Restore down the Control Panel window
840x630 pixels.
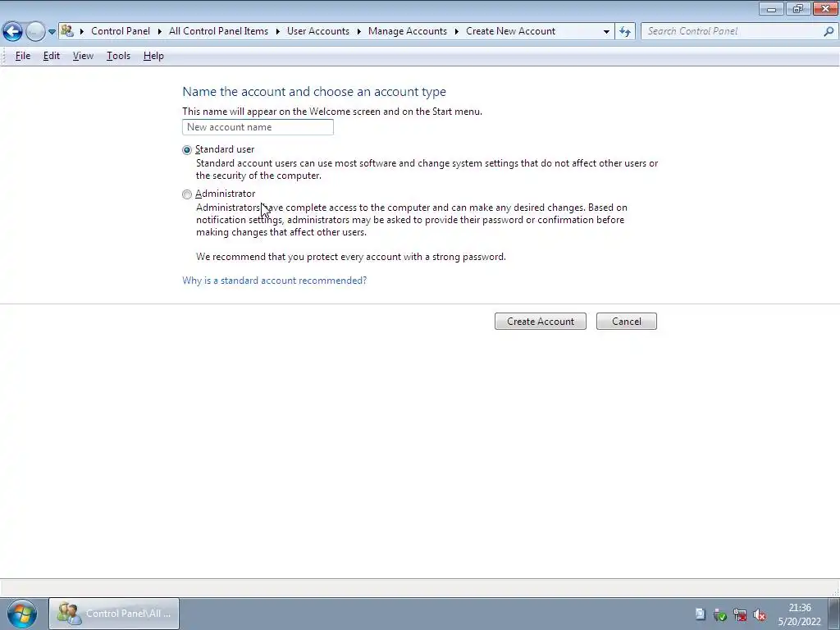click(797, 8)
